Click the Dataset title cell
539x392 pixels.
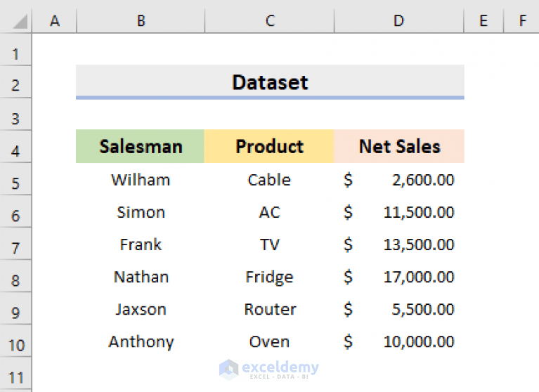point(270,81)
